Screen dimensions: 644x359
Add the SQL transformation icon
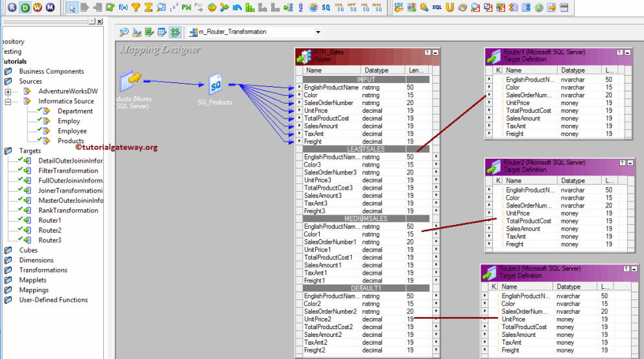[x=437, y=7]
